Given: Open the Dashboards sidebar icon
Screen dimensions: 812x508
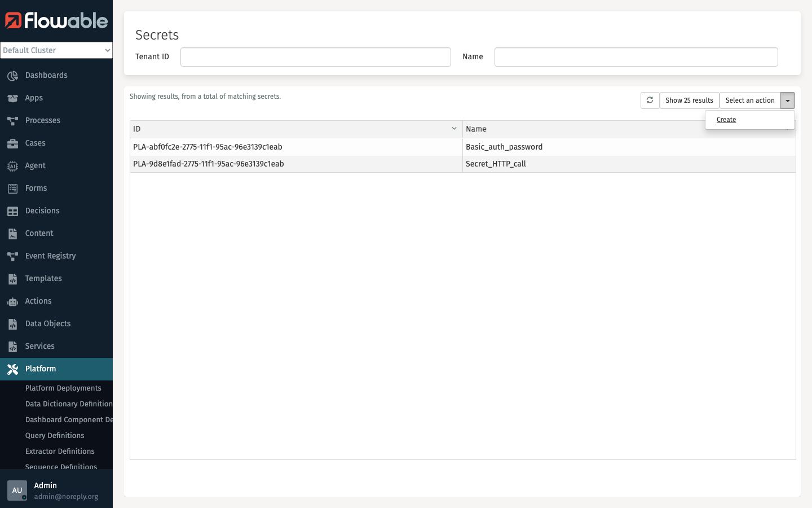Looking at the screenshot, I should coord(12,76).
